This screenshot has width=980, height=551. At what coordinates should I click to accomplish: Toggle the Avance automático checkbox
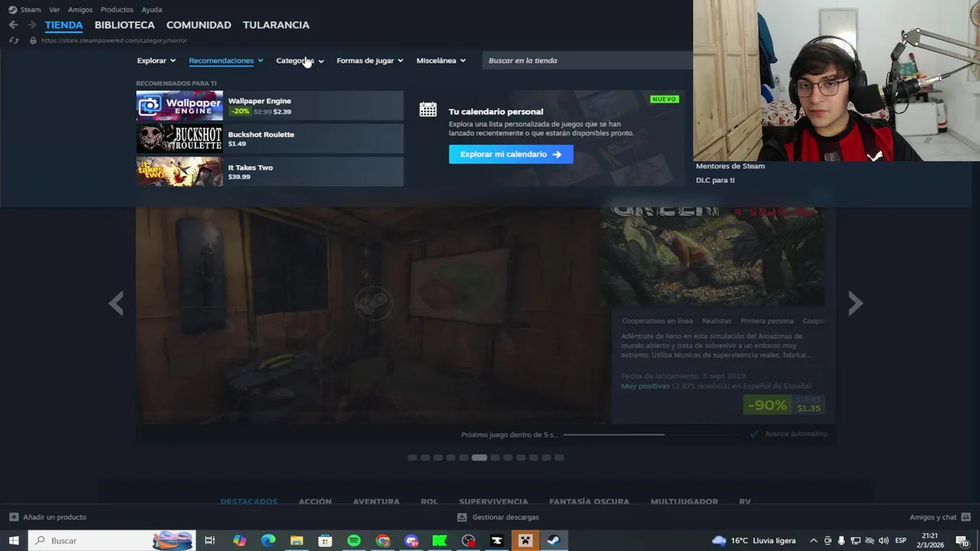pos(754,434)
